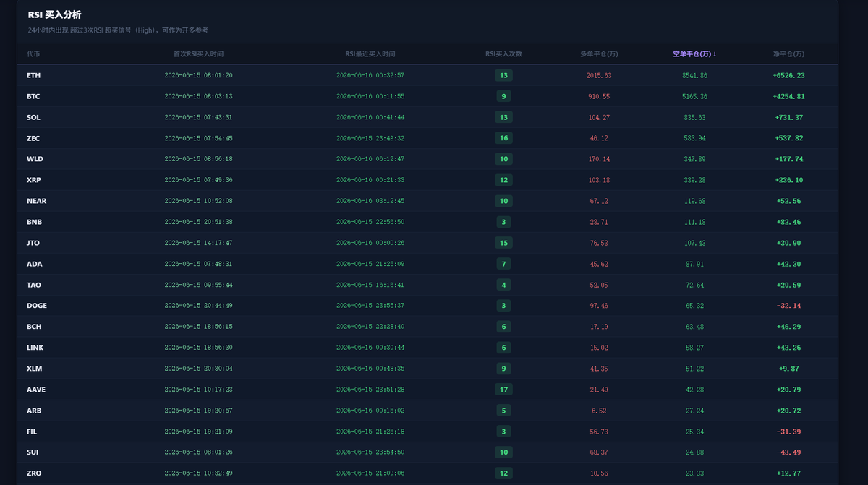868x485 pixels.
Task: Select the FIL coin name
Action: coord(33,432)
